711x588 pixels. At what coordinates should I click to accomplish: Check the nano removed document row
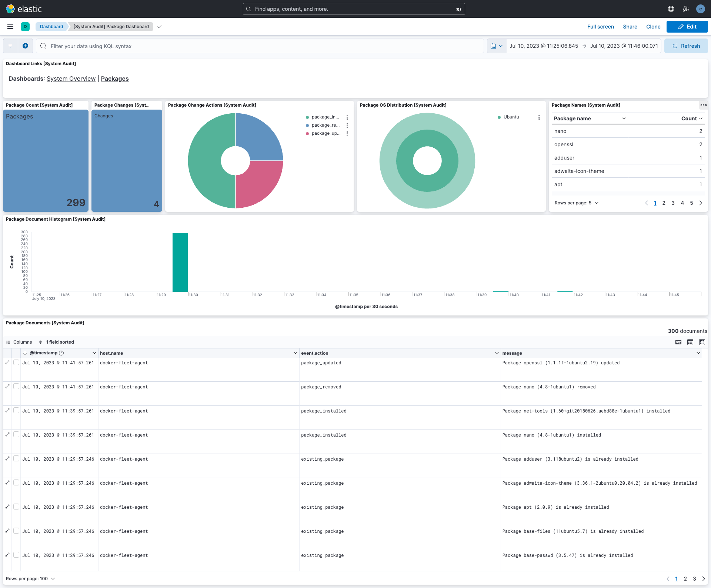tap(16, 386)
